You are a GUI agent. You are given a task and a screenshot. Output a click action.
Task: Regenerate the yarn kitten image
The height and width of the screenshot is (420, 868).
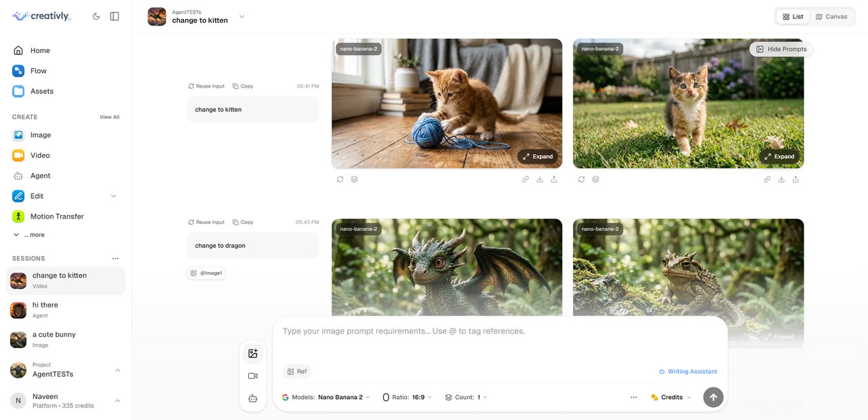340,180
